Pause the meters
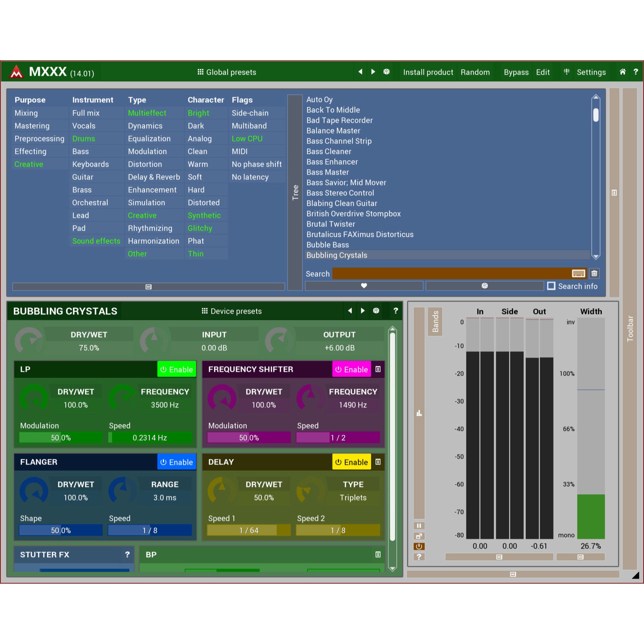Screen dimensions: 644x644 coord(419,526)
